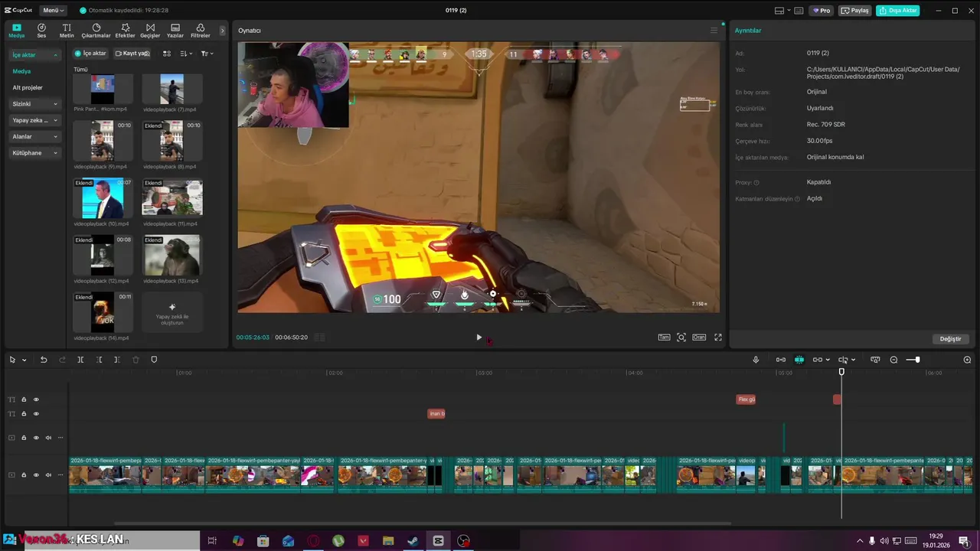Open the media sort dropdown
The height and width of the screenshot is (551, 980).
(x=186, y=54)
